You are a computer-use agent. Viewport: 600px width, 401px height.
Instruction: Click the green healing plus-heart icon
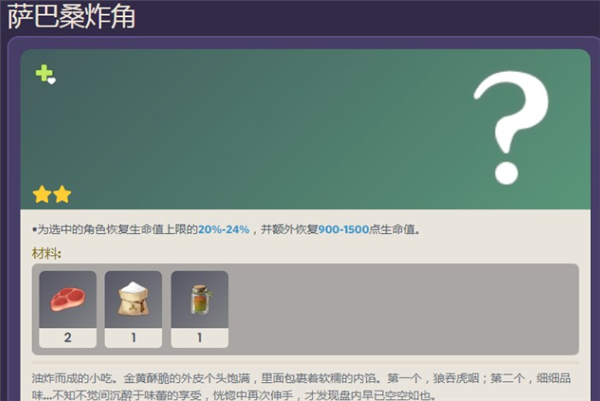[45, 74]
